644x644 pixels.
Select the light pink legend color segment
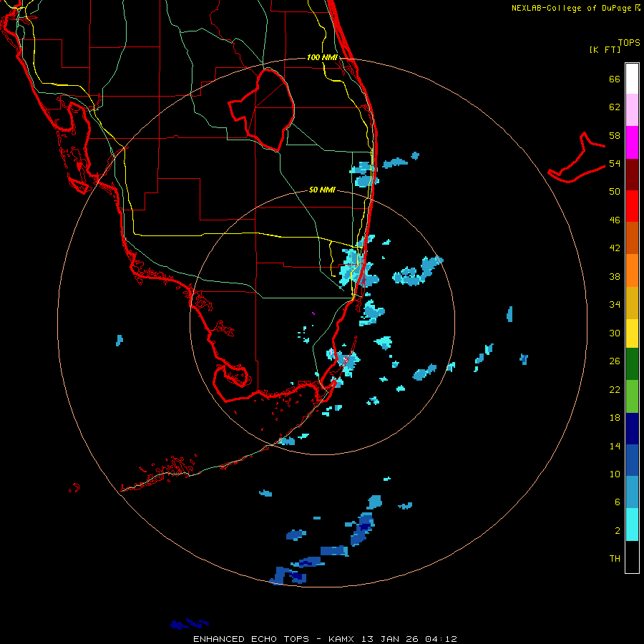(632, 109)
